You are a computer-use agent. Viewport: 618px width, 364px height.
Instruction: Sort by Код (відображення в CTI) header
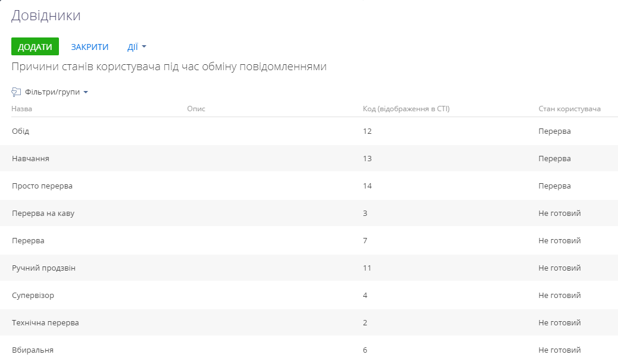point(406,109)
